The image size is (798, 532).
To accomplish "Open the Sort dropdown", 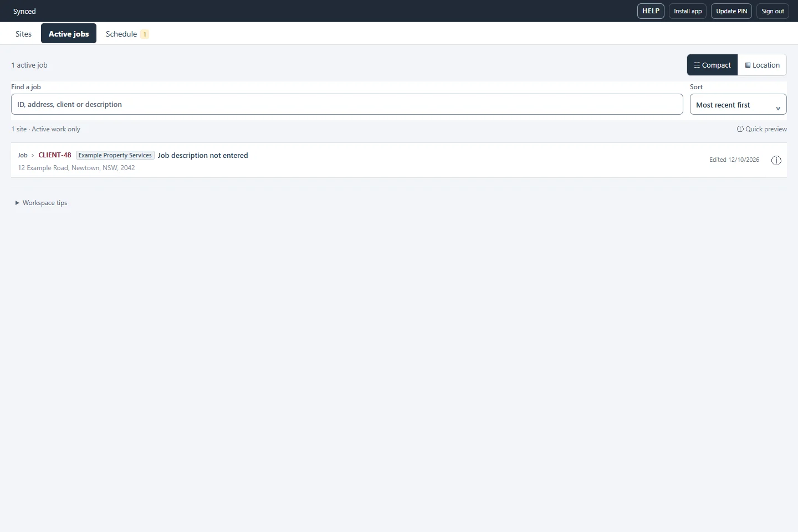I will [x=738, y=105].
